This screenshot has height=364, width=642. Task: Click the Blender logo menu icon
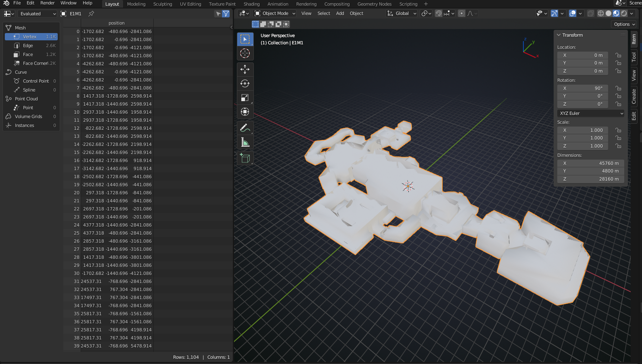[x=6, y=4]
